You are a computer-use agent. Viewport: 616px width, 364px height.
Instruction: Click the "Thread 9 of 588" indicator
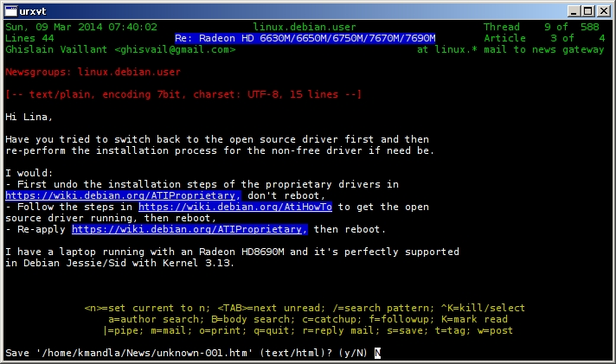(543, 27)
